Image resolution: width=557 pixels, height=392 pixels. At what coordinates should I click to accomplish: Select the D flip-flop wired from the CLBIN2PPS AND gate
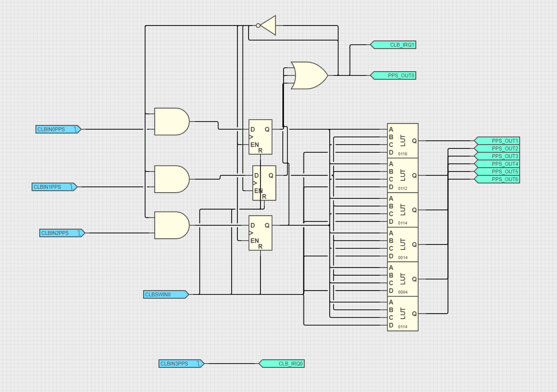pyautogui.click(x=261, y=233)
